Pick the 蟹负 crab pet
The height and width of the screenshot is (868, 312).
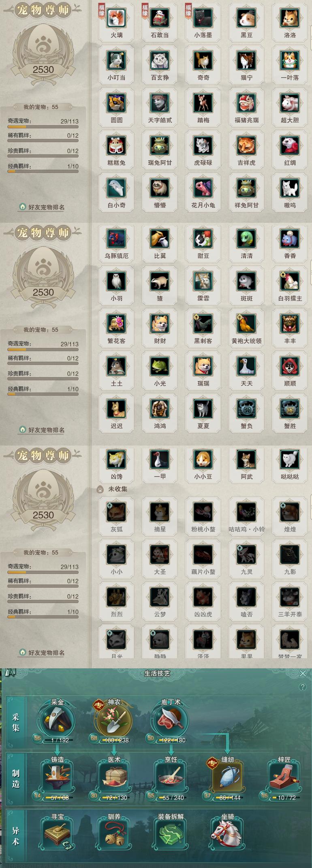(x=247, y=409)
